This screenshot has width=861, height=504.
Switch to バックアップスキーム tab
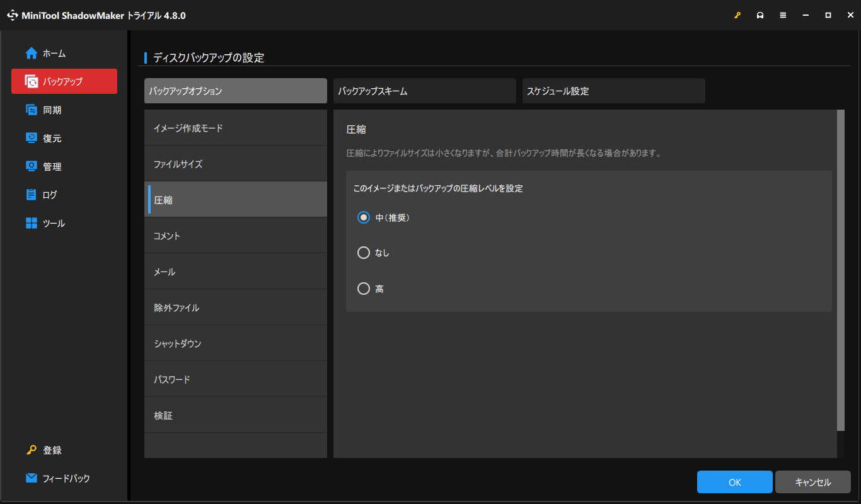(425, 91)
